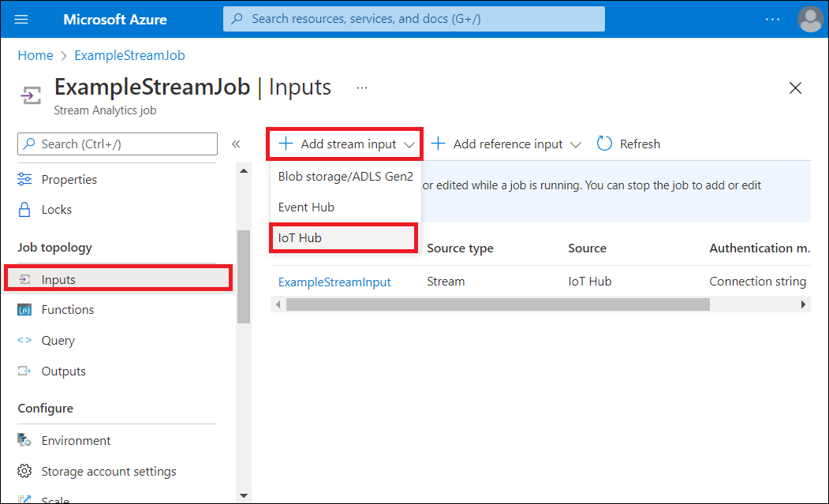This screenshot has width=829, height=504.
Task: Select the Functions icon in sidebar
Action: pyautogui.click(x=26, y=309)
